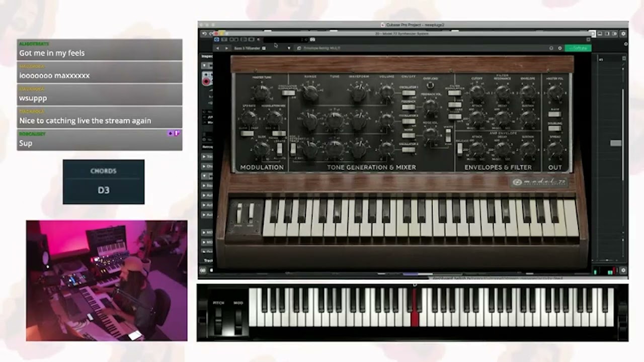The height and width of the screenshot is (362, 644).
Task: Open the preset dropdown arrow
Action: [x=289, y=48]
